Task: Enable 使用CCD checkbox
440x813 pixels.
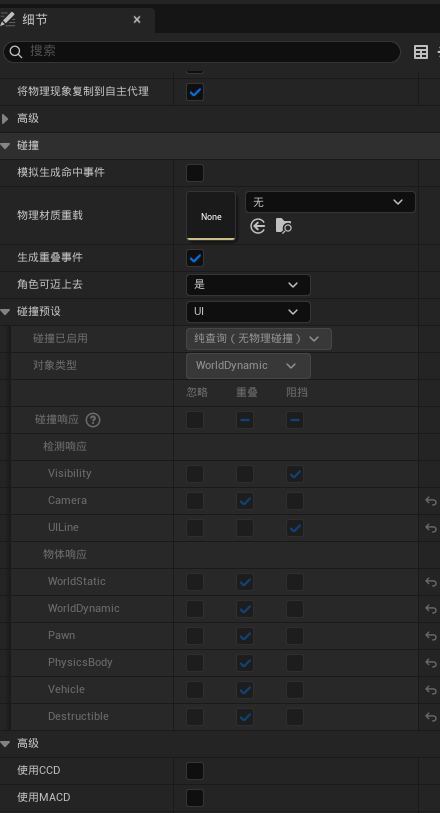Action: (x=195, y=770)
